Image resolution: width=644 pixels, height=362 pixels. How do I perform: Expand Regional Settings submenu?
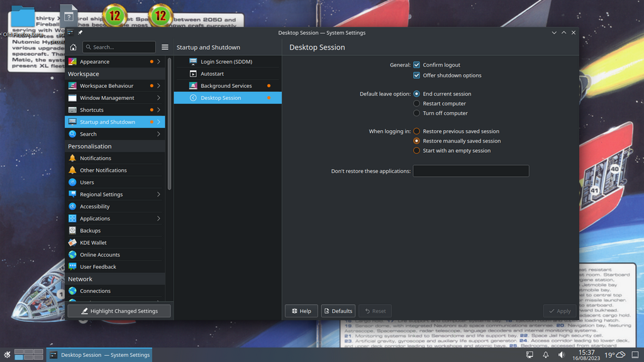click(x=158, y=195)
